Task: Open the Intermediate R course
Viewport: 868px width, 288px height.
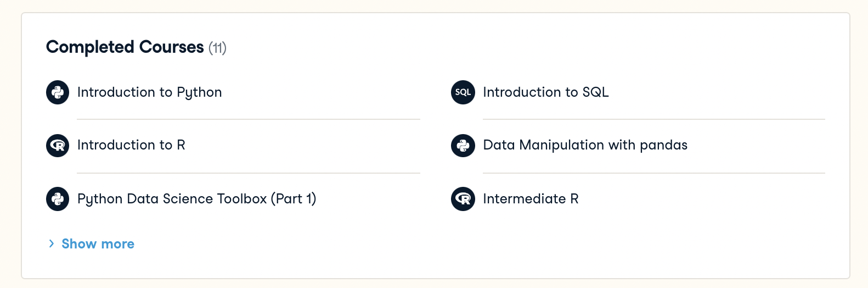Action: click(531, 199)
